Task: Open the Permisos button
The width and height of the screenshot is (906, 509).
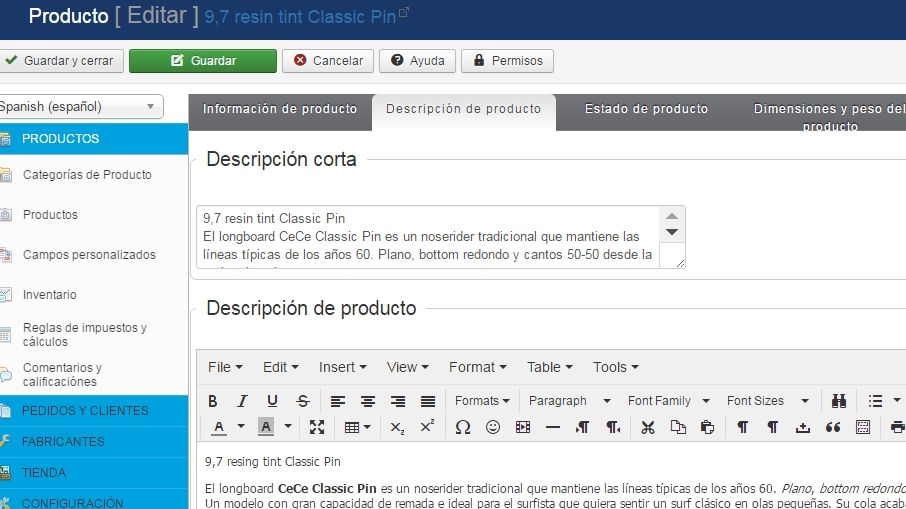Action: point(507,61)
